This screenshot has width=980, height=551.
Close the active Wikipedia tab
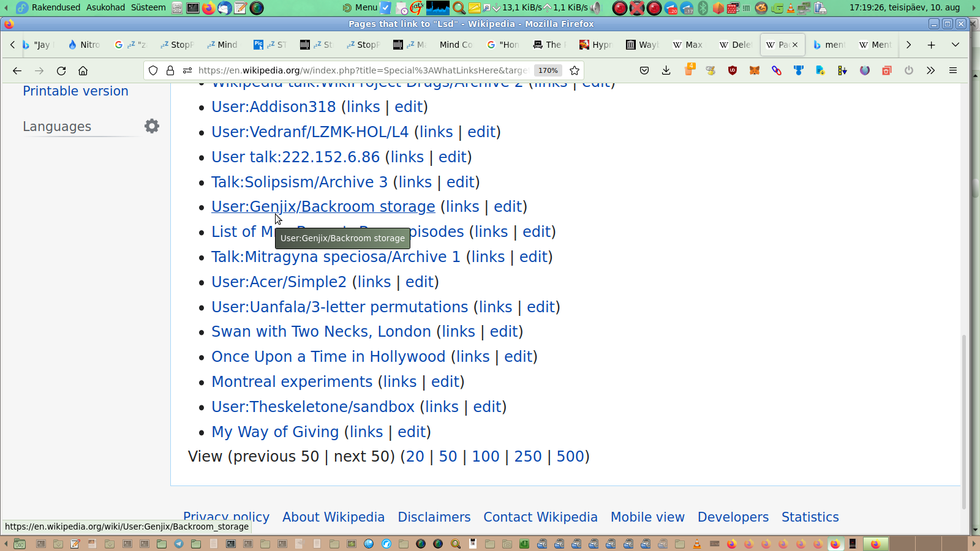coord(795,45)
